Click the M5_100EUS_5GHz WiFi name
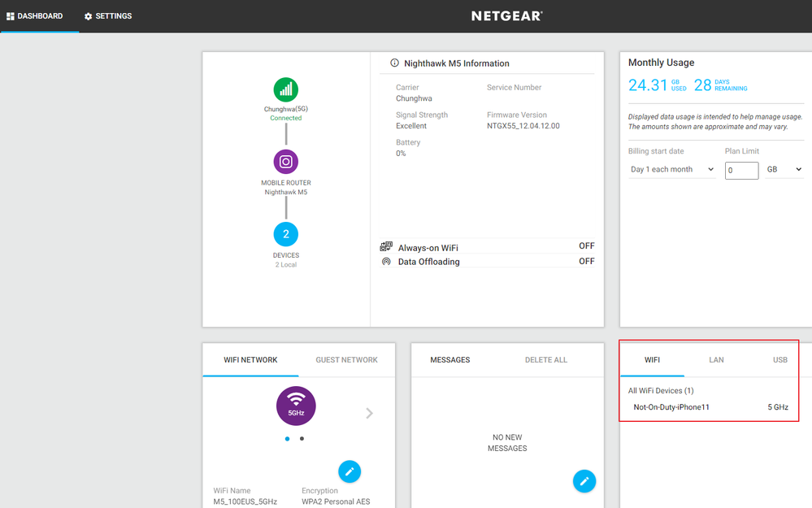812x508 pixels. click(x=245, y=501)
